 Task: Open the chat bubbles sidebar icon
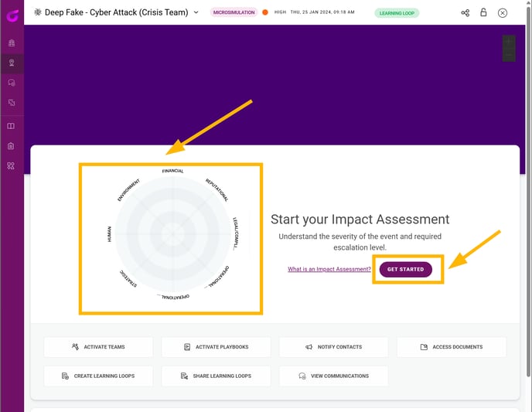12,83
